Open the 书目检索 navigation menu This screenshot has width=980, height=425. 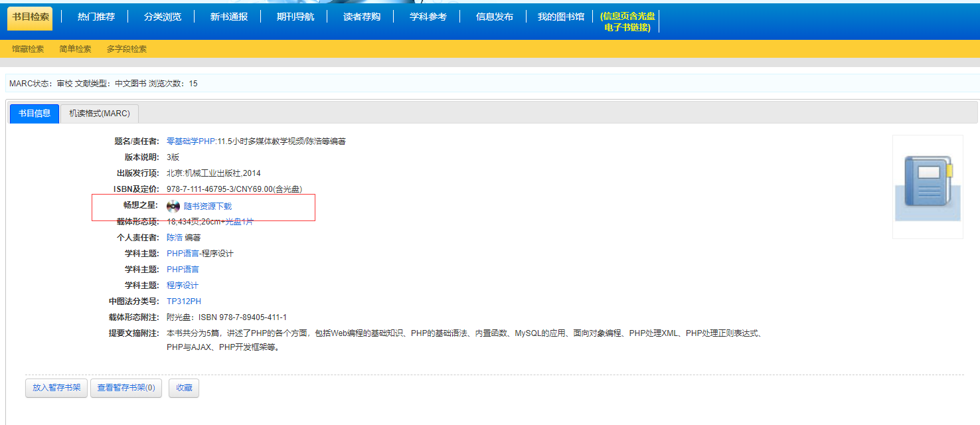pos(30,17)
